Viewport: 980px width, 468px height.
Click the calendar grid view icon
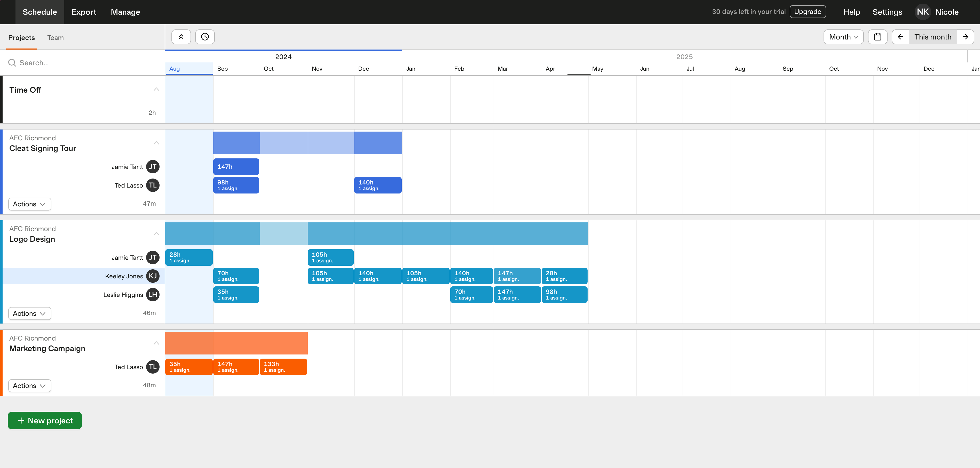tap(878, 36)
